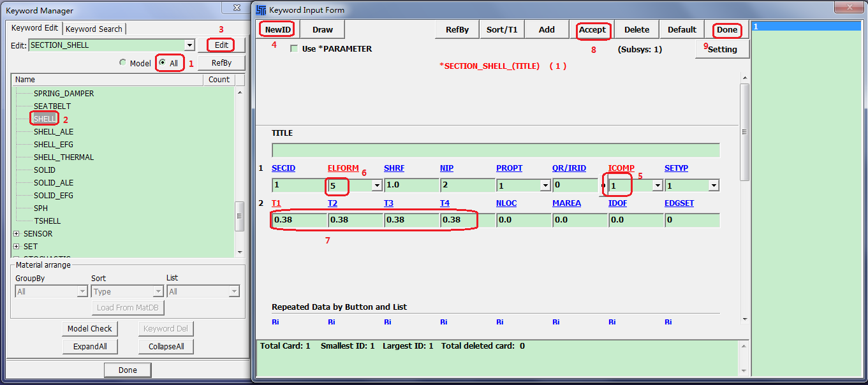The image size is (868, 385).
Task: Enable the Use *PARAMETER checkbox
Action: (294, 49)
